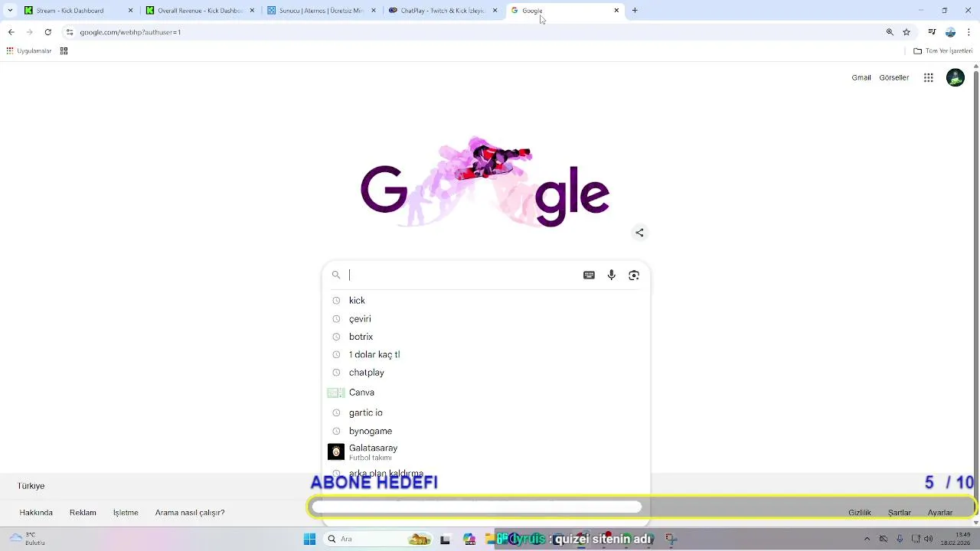Open the Şartlar footer link
The height and width of the screenshot is (551, 980).
click(x=900, y=513)
